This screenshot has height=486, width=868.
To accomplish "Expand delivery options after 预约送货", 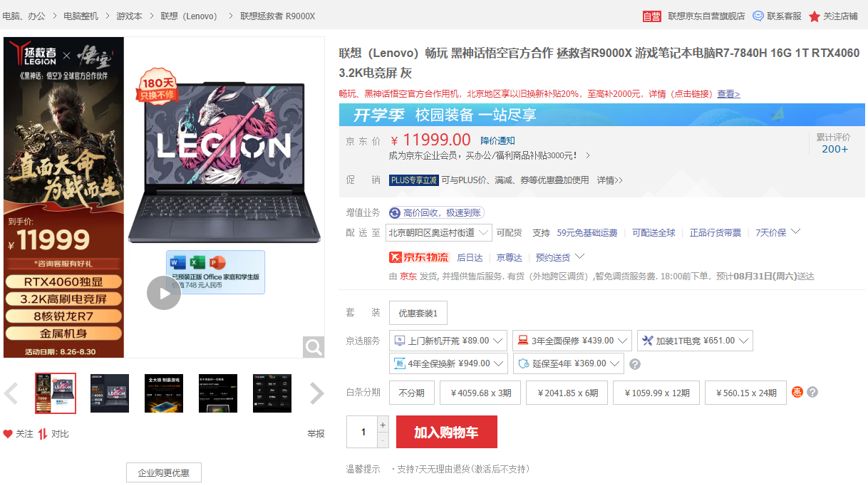I will coord(579,257).
